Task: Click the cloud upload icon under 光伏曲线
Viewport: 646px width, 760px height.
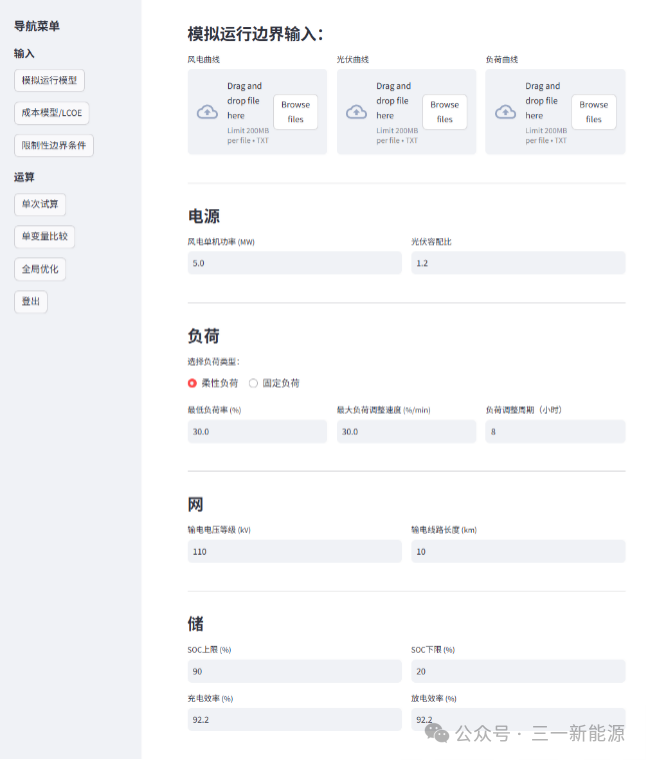Action: [x=356, y=112]
